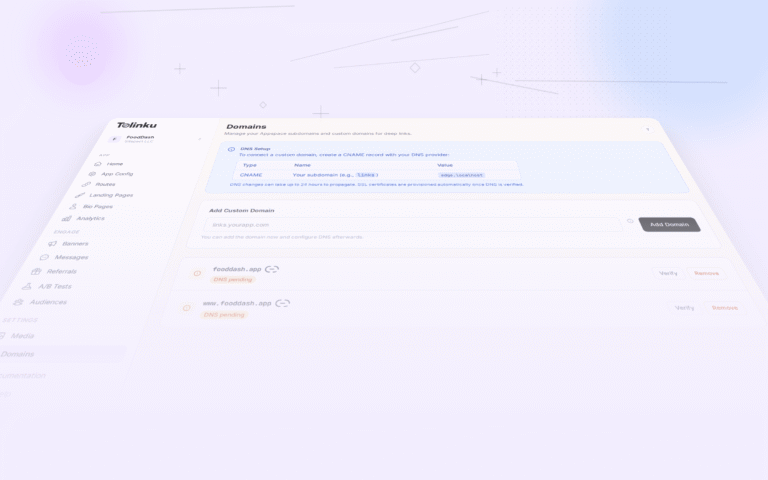Click the Analytics chart icon
Image resolution: width=768 pixels, height=480 pixels.
click(66, 218)
